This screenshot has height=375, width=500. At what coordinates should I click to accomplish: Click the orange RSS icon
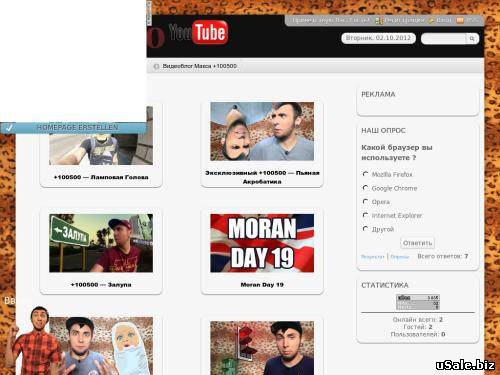(x=460, y=20)
